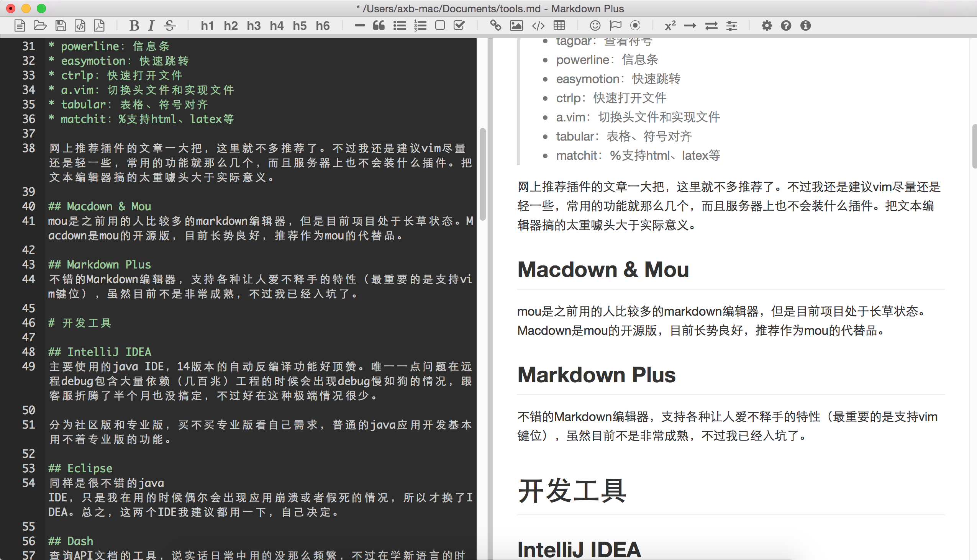Click preview heading '开发工具'
The image size is (977, 560).
pos(572,491)
